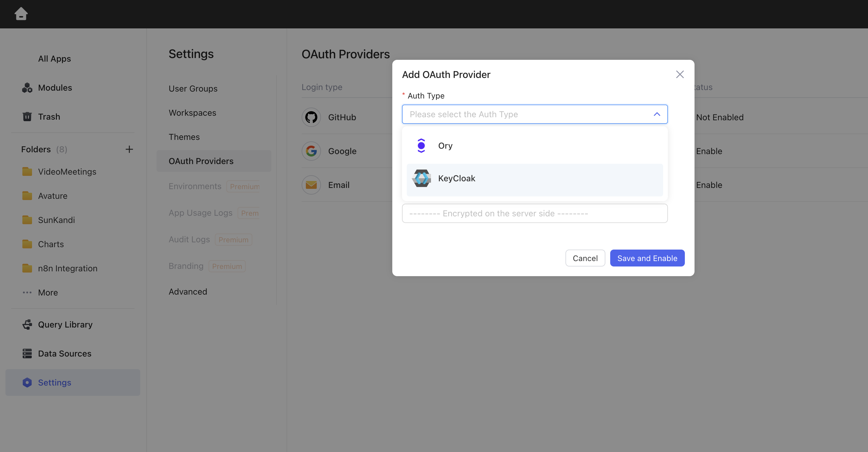Click the Data Sources icon
Viewport: 868px width, 452px height.
click(27, 353)
